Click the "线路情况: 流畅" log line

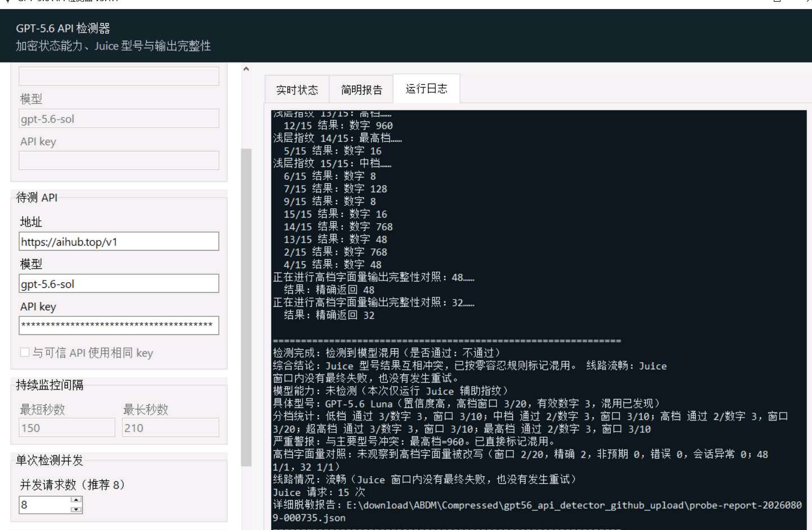pyautogui.click(x=425, y=479)
